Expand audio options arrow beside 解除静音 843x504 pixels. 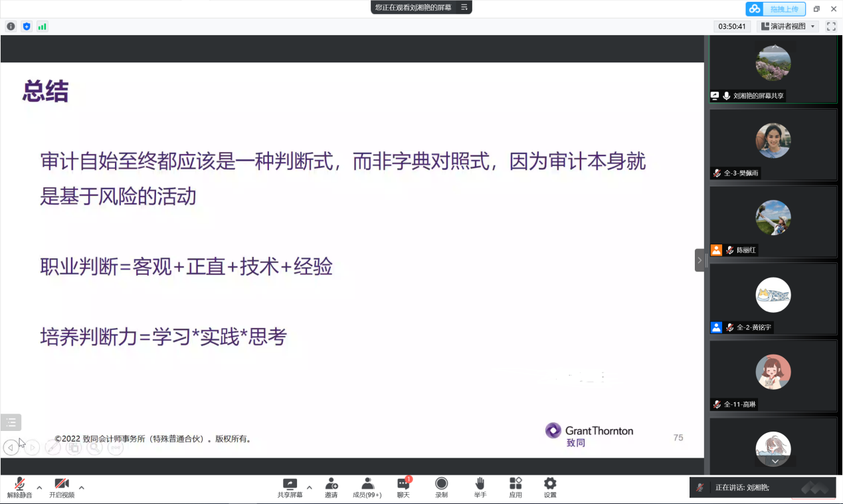click(39, 487)
